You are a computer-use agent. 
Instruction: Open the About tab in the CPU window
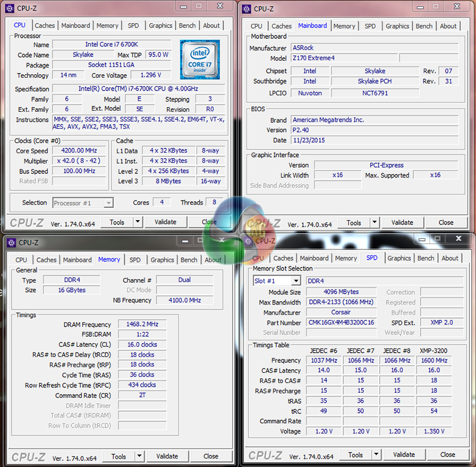(211, 26)
